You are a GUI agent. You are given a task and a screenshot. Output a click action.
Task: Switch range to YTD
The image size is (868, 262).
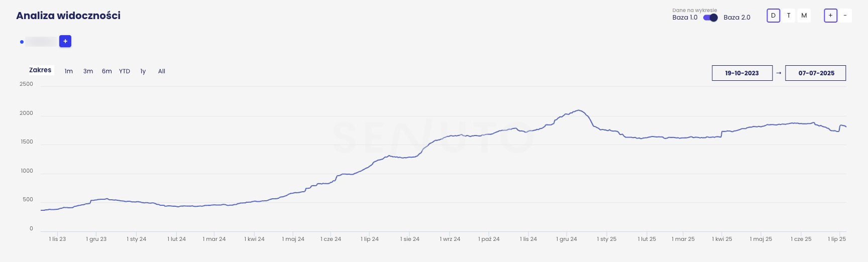(x=125, y=71)
